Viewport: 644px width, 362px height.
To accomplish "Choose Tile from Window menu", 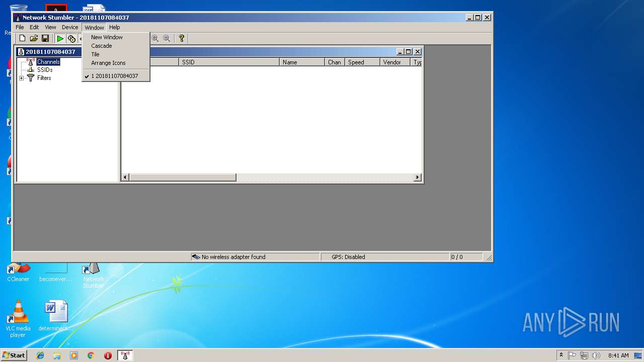I will 116,54.
